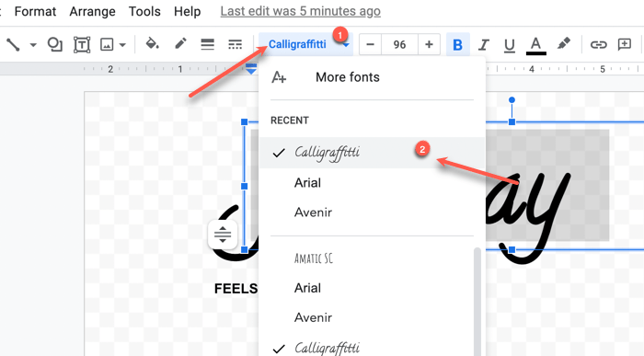Viewport: 644px width, 356px height.
Task: Open the Tools menu
Action: point(144,11)
